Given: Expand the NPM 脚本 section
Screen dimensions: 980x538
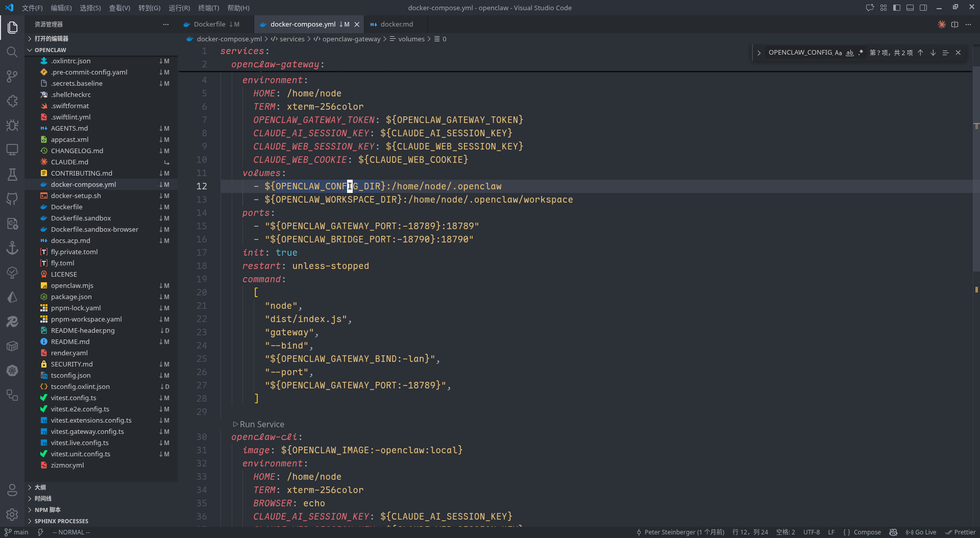Looking at the screenshot, I should coord(101,510).
